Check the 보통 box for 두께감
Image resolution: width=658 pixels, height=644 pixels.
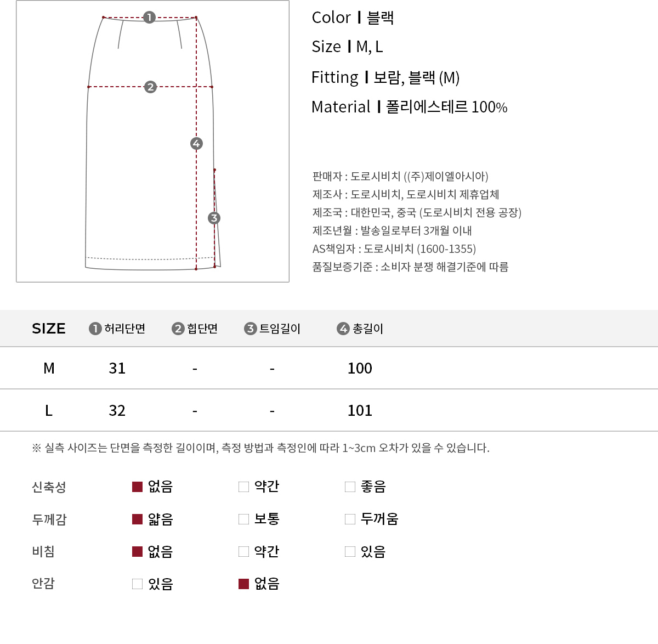[244, 519]
